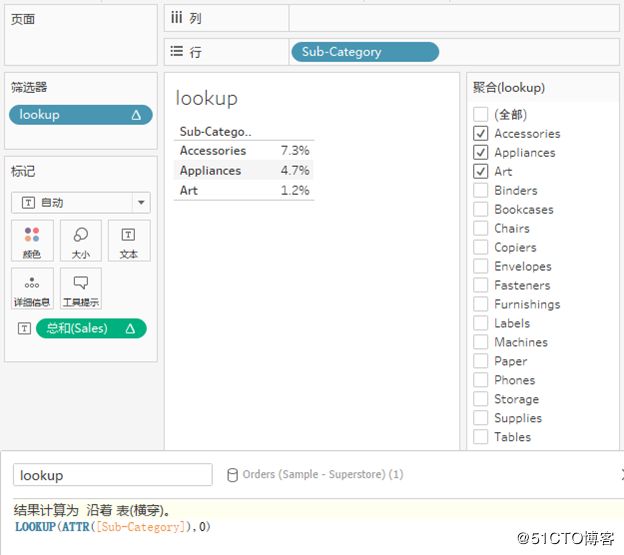Check the Labels filter checkbox
624x555 pixels.
(x=480, y=323)
